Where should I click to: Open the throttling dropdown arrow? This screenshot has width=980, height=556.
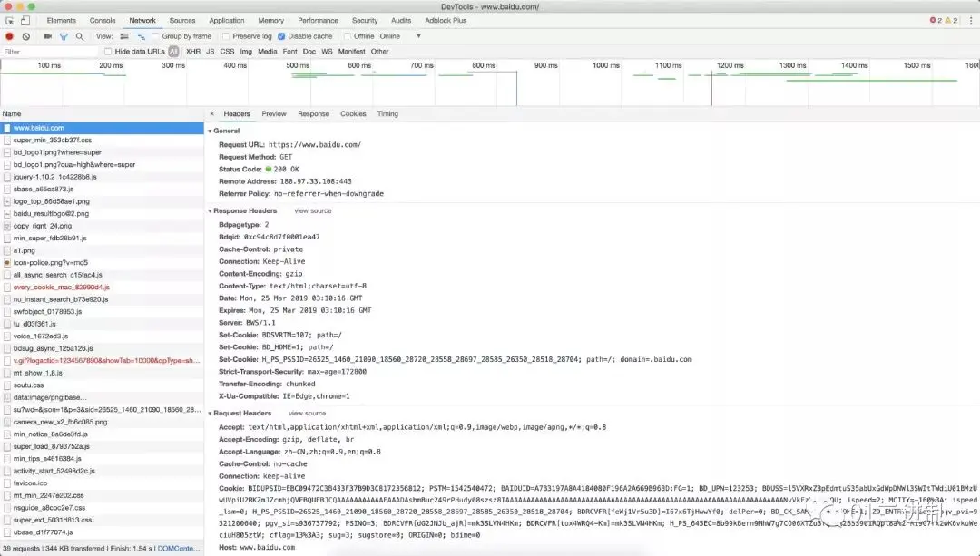click(418, 36)
